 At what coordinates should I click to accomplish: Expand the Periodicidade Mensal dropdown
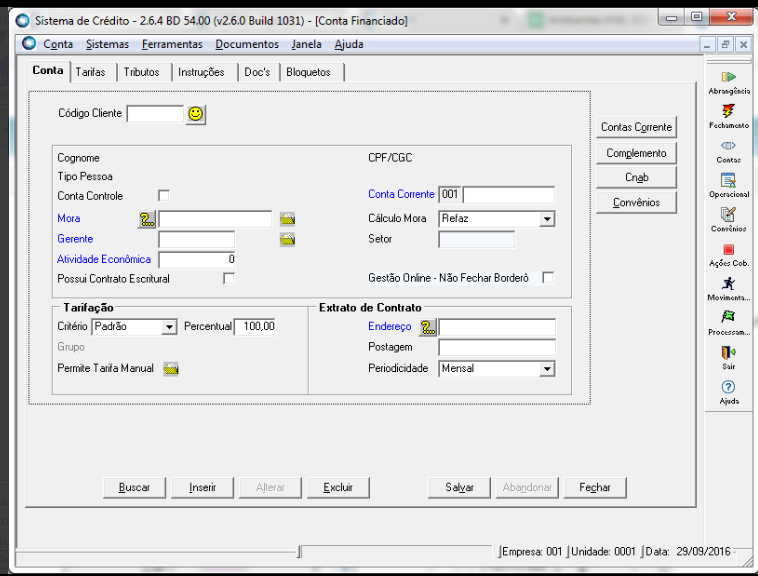547,369
